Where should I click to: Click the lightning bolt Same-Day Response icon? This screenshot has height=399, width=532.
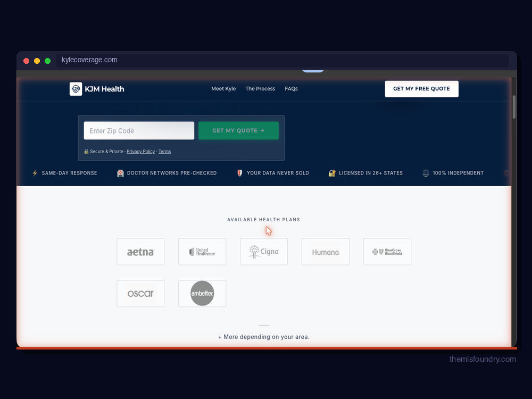pyautogui.click(x=35, y=173)
